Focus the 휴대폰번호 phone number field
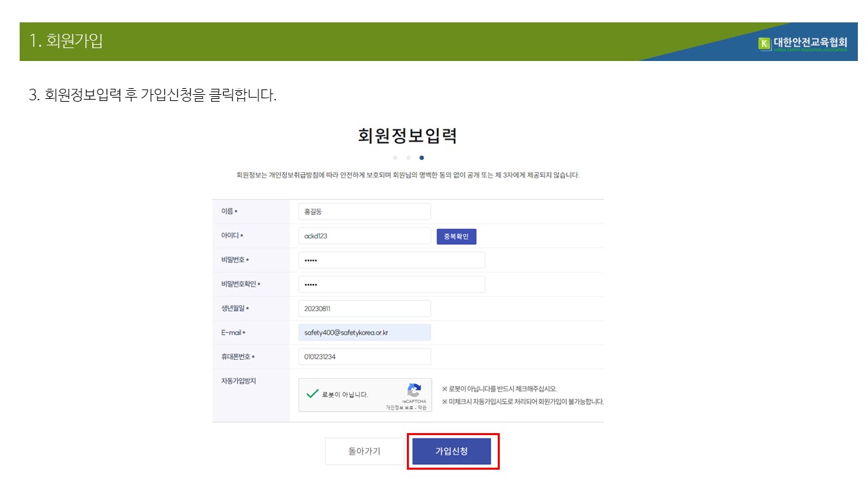This screenshot has height=488, width=868. pyautogui.click(x=364, y=357)
